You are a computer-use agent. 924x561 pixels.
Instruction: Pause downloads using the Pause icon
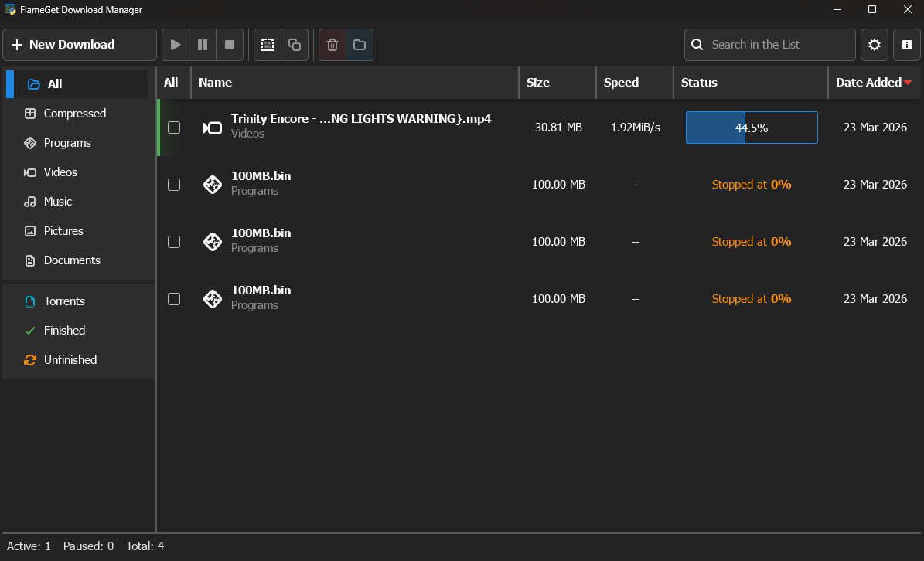click(202, 45)
